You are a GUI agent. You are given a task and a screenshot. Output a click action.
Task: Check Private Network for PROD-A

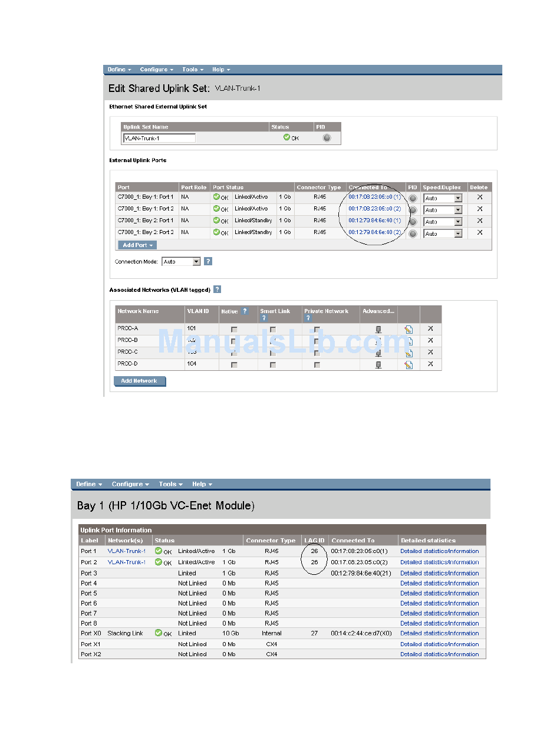(317, 330)
